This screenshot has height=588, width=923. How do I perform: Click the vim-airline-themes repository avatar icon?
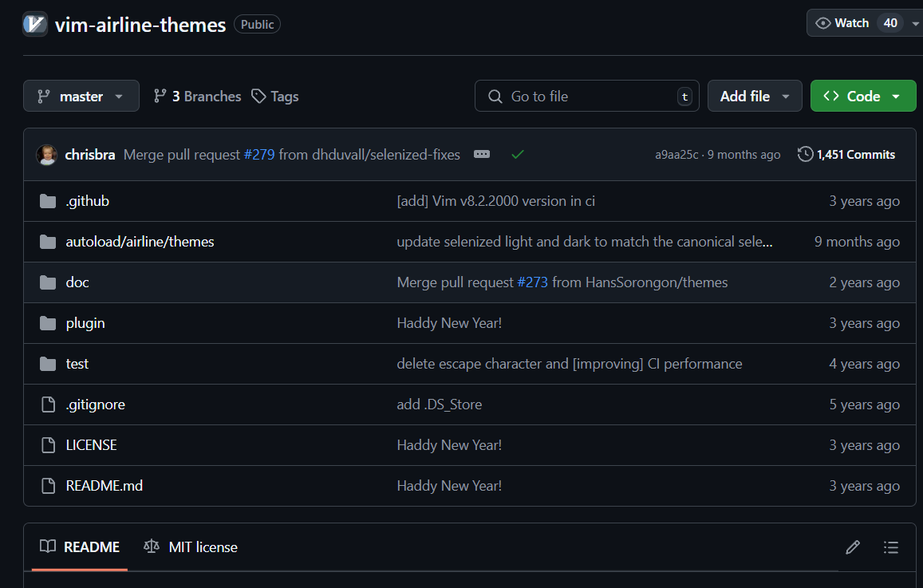(x=35, y=24)
